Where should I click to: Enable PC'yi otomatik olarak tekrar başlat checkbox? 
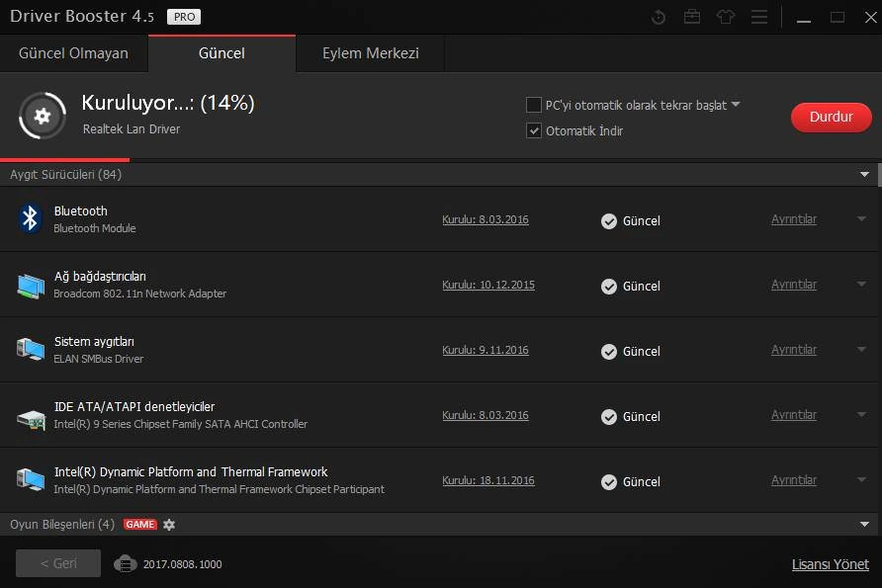(x=533, y=105)
